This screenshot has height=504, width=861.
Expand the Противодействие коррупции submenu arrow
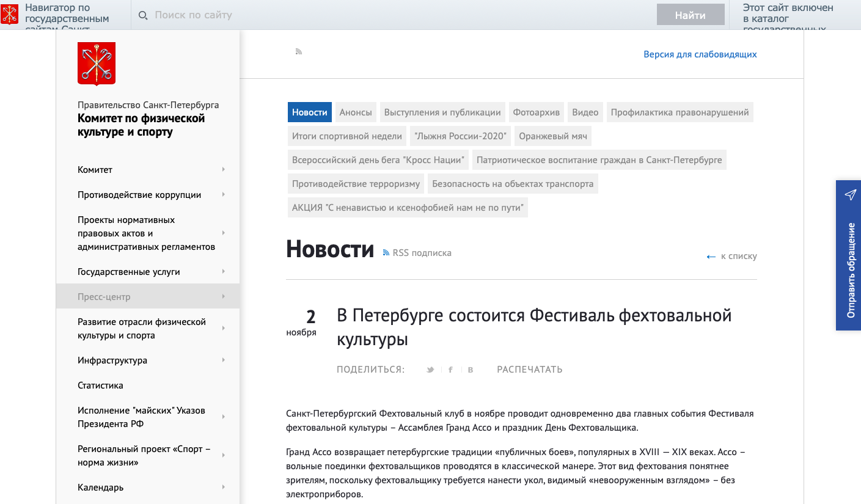[224, 195]
